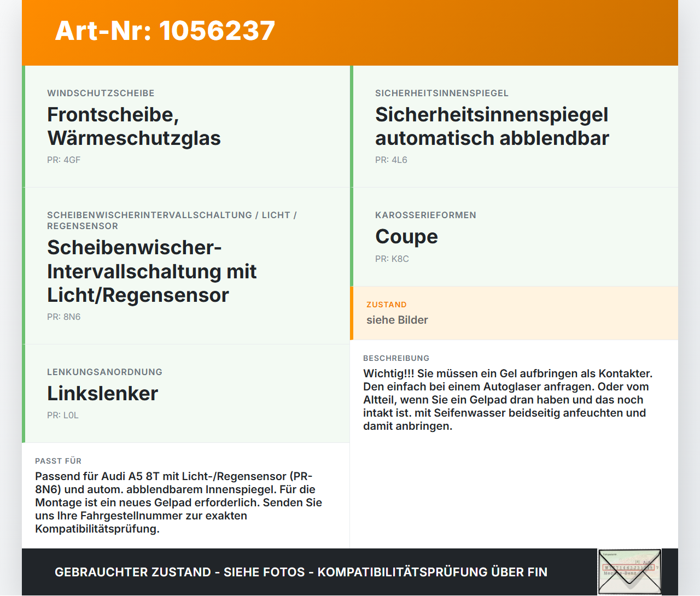Select the Frontscheibe, Wärmeschutzglas title

pos(134,126)
